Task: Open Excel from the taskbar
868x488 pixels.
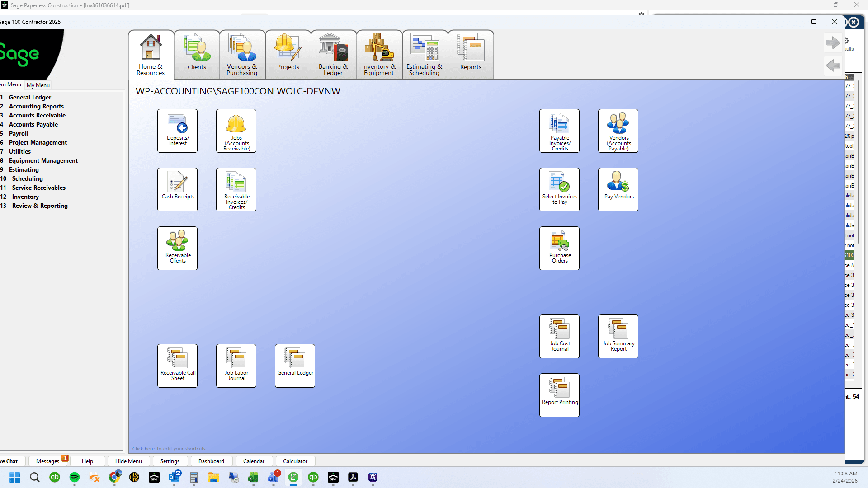Action: [253, 477]
